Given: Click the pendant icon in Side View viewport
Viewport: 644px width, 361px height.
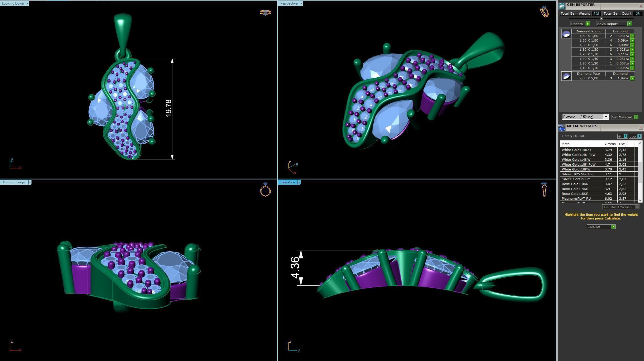Looking at the screenshot, I should tap(544, 190).
